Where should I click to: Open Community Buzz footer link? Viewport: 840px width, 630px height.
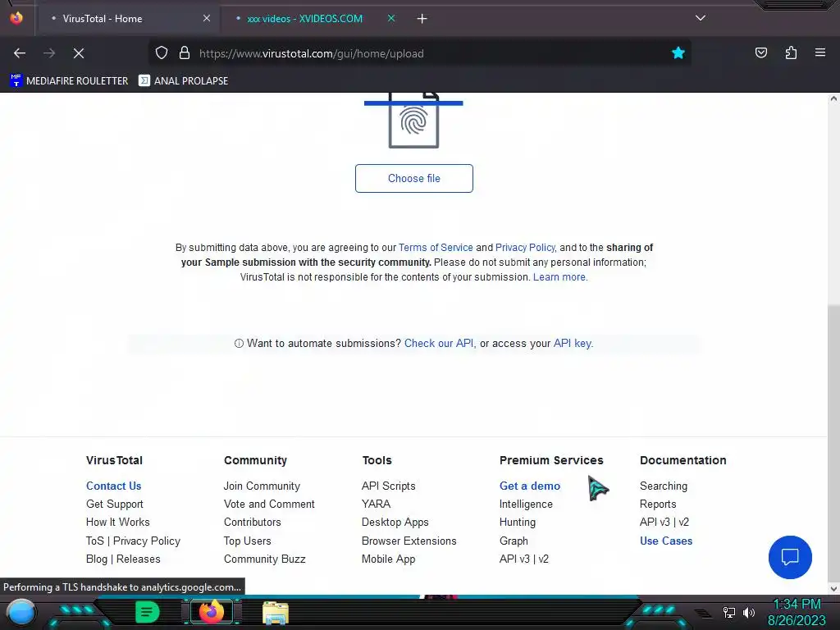pyautogui.click(x=265, y=559)
